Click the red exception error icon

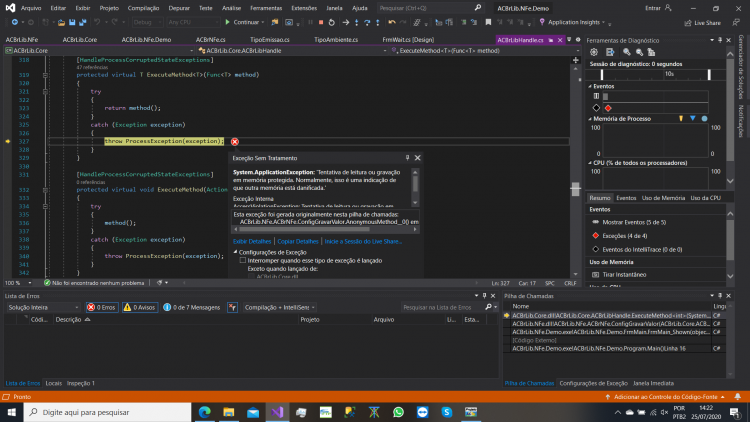pyautogui.click(x=234, y=142)
